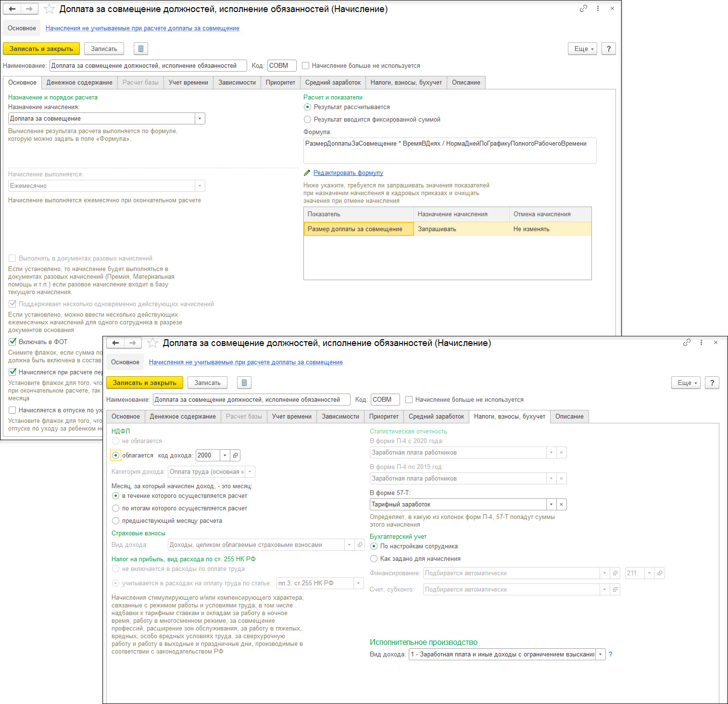Click Код field СОВМ in the rear window
Screen dimensions: 728x704
pyautogui.click(x=282, y=65)
